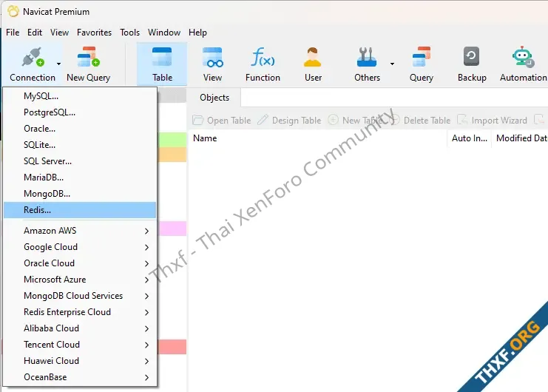Expand the Oracle Cloud submenu

[80, 263]
